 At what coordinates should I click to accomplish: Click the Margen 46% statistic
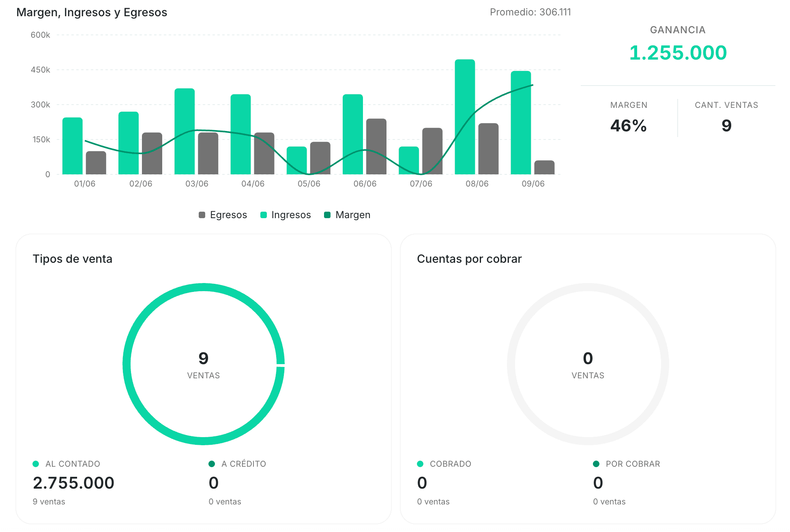(x=629, y=126)
